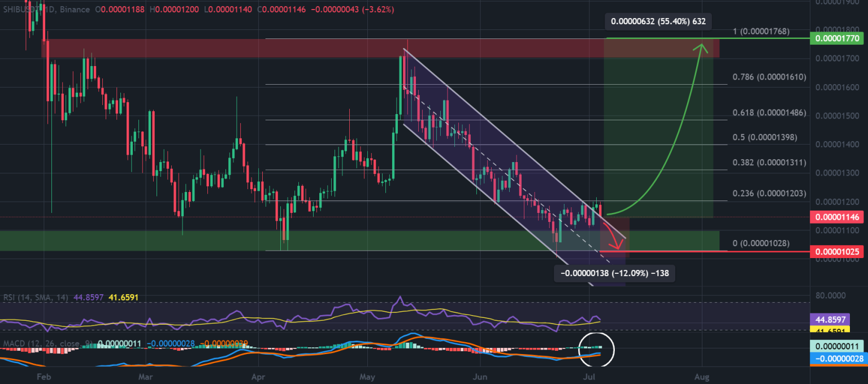Select the red 0.00001025 stop price label
The height and width of the screenshot is (384, 868).
click(838, 251)
